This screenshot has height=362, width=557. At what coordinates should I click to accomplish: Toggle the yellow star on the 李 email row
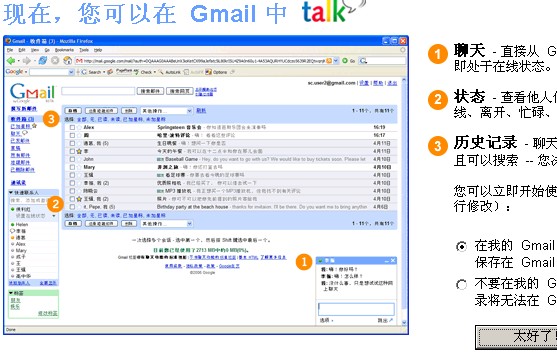tap(79, 151)
